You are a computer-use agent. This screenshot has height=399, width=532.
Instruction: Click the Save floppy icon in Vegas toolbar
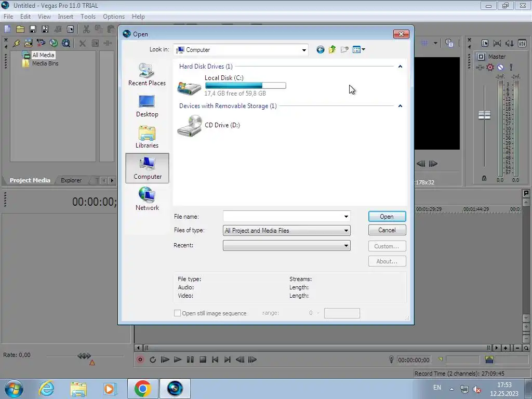[33, 29]
